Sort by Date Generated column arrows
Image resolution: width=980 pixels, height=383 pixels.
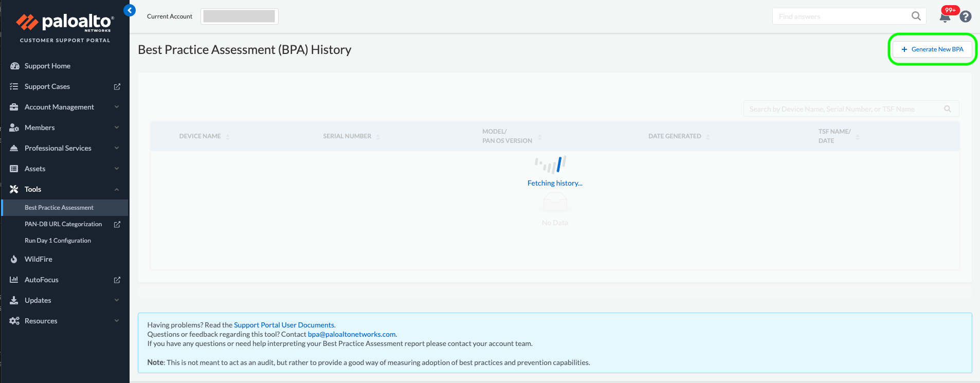click(708, 137)
